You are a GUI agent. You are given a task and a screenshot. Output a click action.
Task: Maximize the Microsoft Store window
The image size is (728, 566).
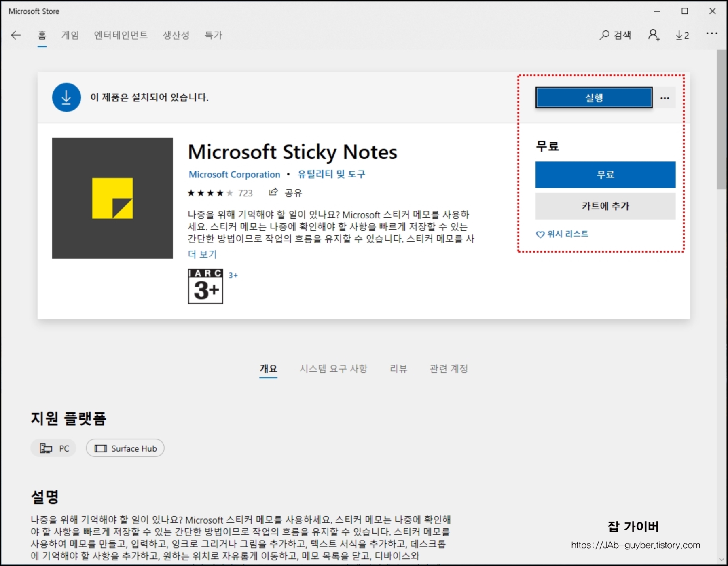(x=685, y=11)
